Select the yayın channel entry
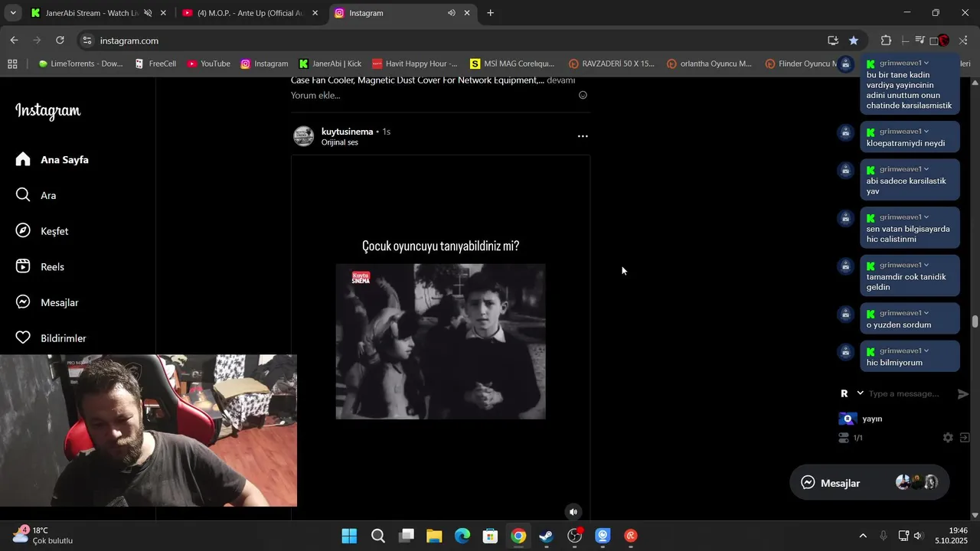This screenshot has width=980, height=551. coord(861,419)
